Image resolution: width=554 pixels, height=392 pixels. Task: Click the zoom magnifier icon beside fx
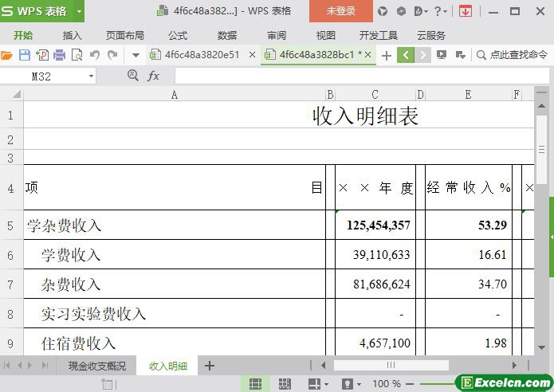(x=133, y=76)
